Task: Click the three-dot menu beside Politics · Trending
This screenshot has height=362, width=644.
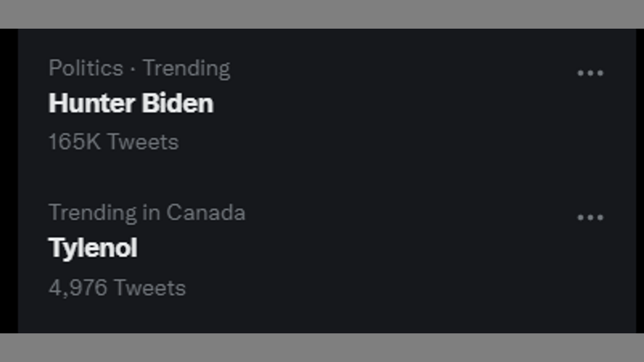Action: (590, 73)
